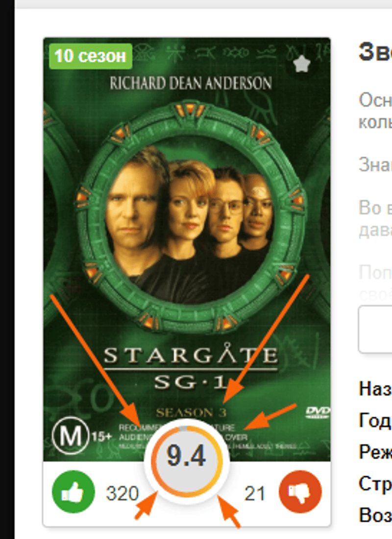Open the Stargate SG-1 poster image

tap(187, 249)
